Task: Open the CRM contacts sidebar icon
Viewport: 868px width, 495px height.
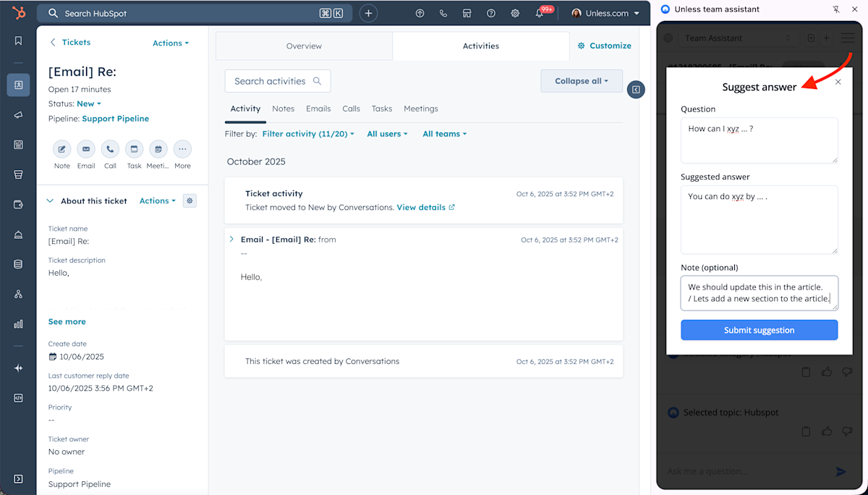Action: click(18, 85)
